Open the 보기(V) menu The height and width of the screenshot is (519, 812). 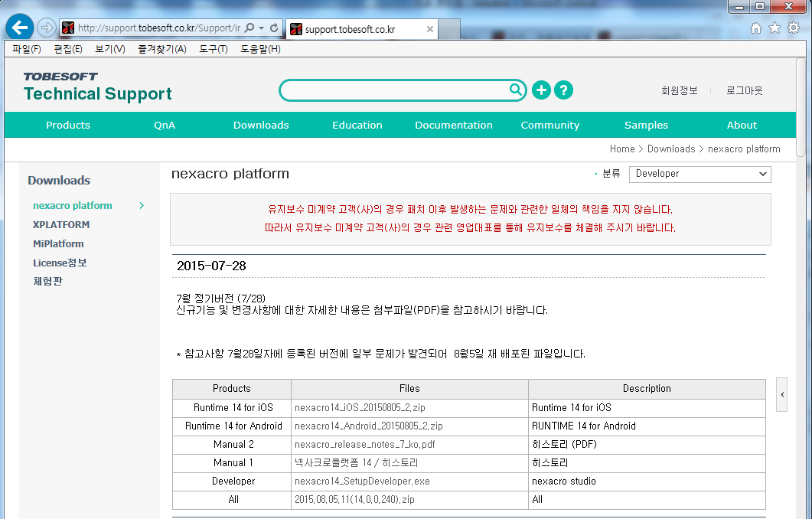[x=109, y=49]
